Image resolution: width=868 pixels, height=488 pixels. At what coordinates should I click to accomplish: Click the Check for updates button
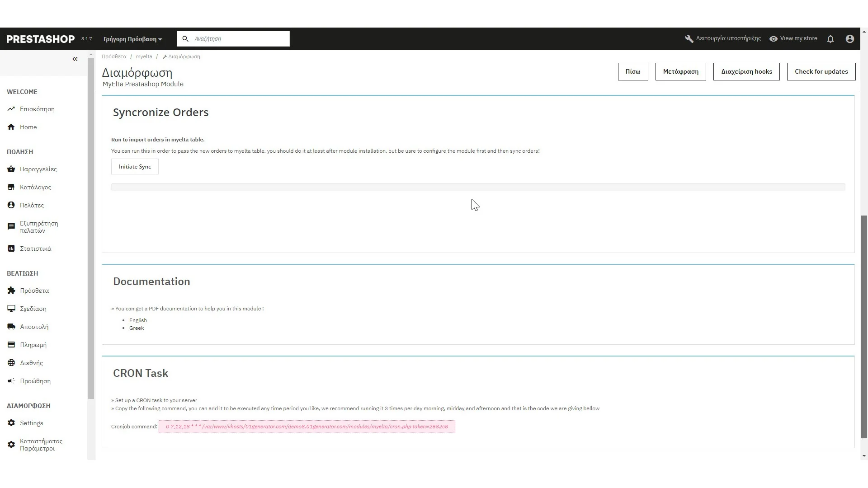pos(821,72)
